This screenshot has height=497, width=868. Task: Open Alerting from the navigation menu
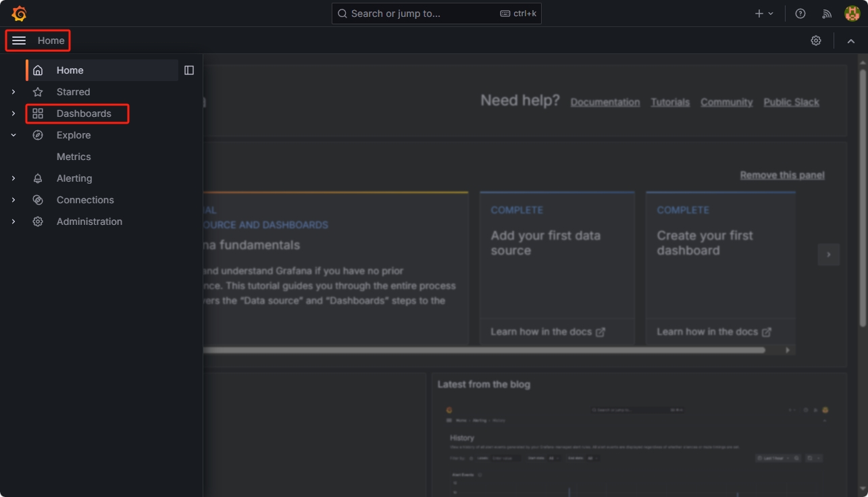pyautogui.click(x=74, y=178)
